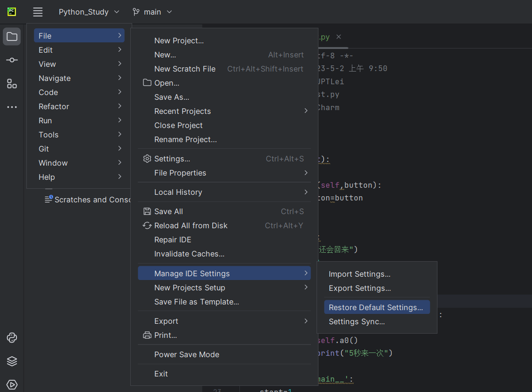Choose Repair IDE

pos(224,240)
